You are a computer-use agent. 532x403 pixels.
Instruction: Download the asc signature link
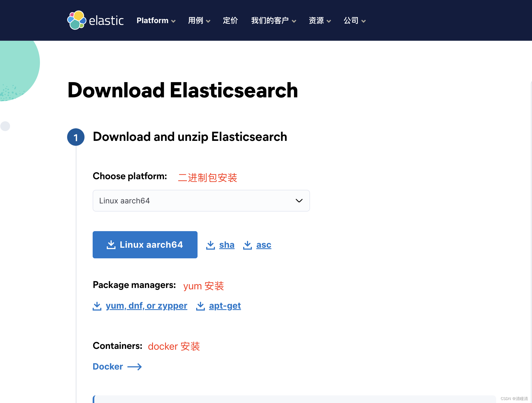pos(264,245)
